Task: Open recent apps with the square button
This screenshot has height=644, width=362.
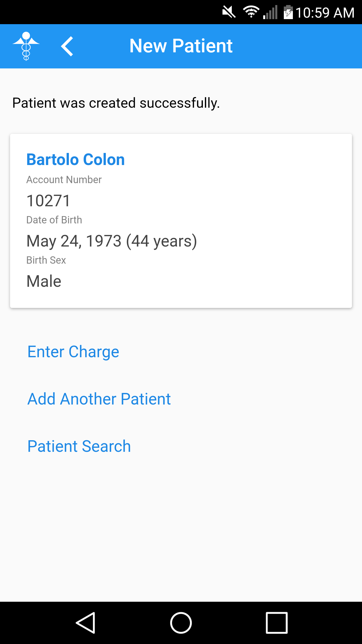Action: click(277, 623)
